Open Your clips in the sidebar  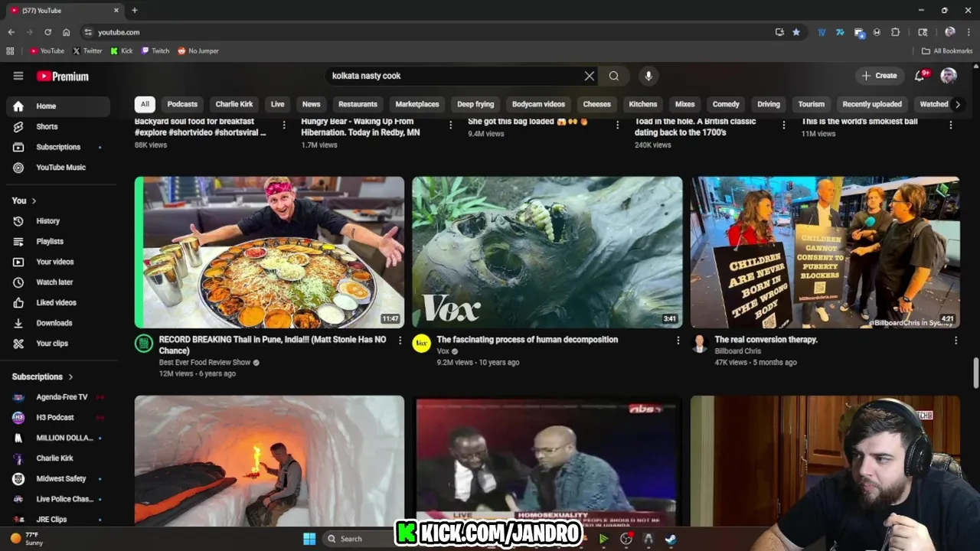pyautogui.click(x=57, y=344)
